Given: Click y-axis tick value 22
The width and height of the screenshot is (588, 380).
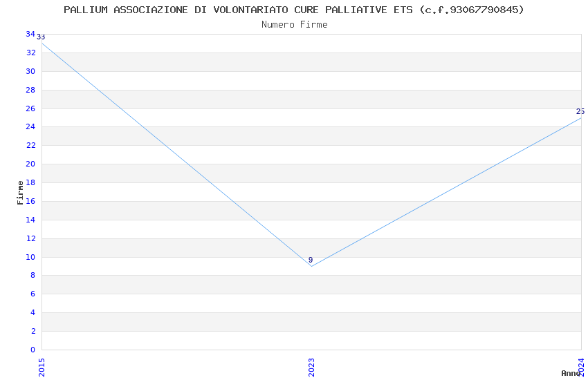Looking at the screenshot, I should pos(30,145).
